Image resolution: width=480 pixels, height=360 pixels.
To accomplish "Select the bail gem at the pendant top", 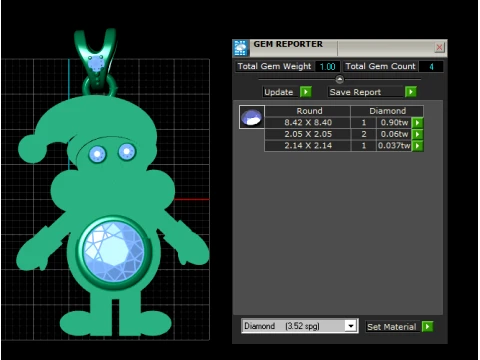I will 96,63.
